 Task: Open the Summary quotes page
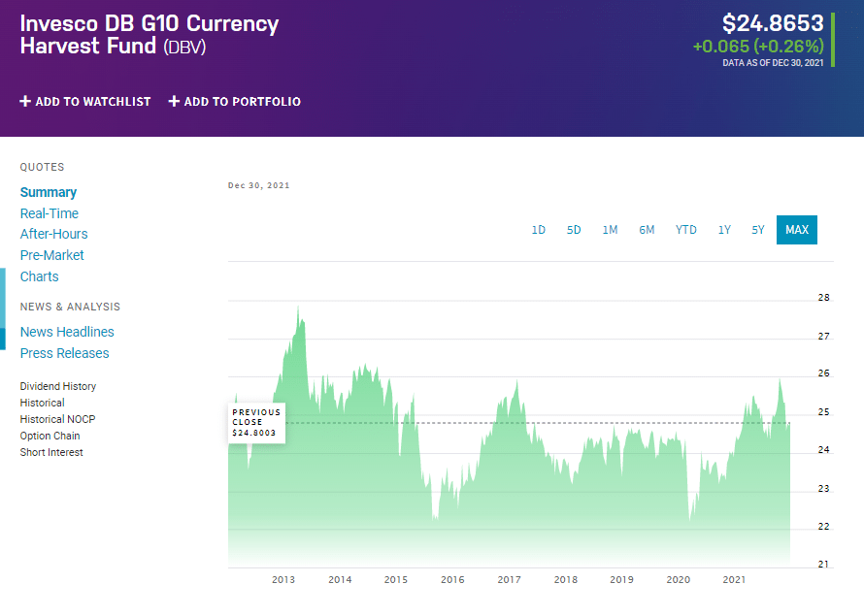click(49, 193)
